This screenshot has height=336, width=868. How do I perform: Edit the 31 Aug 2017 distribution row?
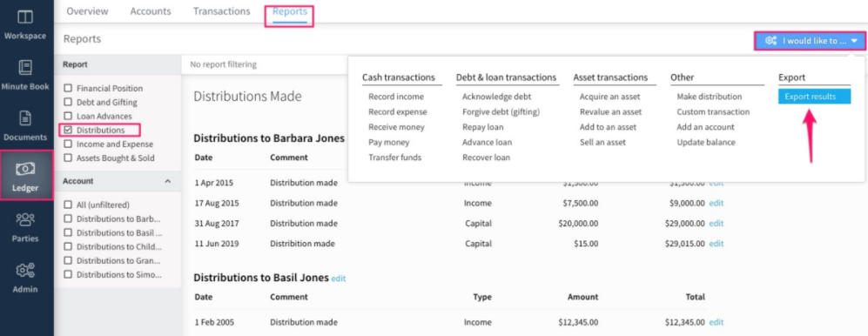717,224
